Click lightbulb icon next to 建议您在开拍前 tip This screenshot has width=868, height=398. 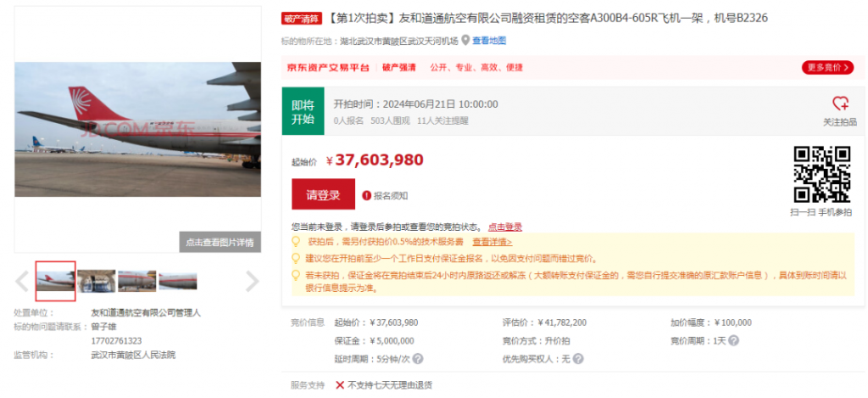click(296, 259)
